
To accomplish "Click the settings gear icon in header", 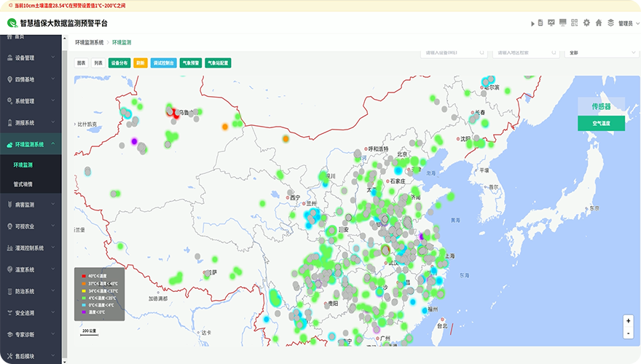I will (586, 23).
